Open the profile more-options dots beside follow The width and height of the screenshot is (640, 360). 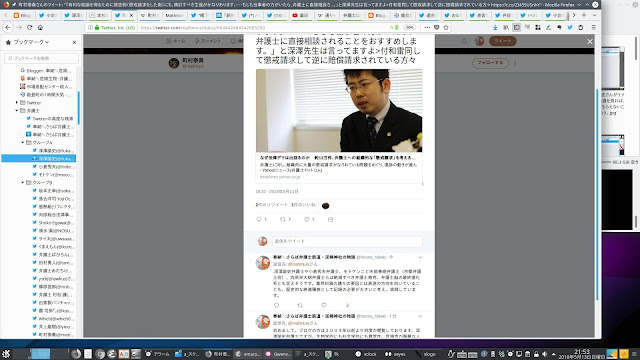click(515, 63)
